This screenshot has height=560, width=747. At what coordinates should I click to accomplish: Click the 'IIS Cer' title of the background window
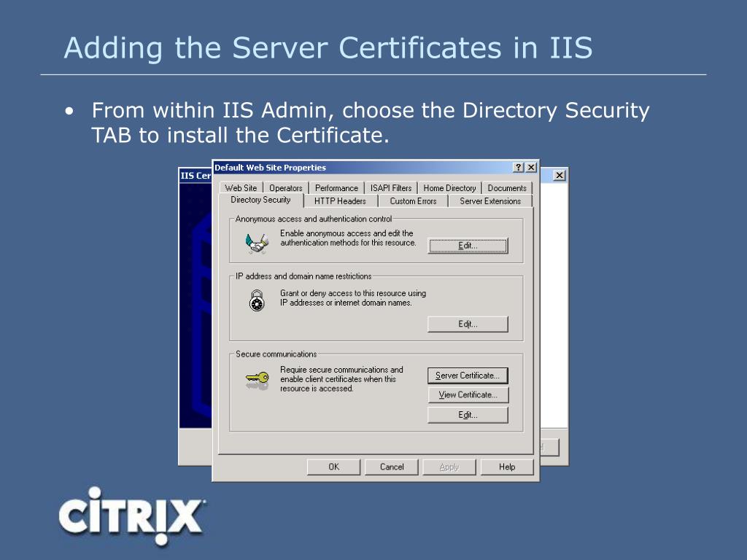tap(196, 175)
